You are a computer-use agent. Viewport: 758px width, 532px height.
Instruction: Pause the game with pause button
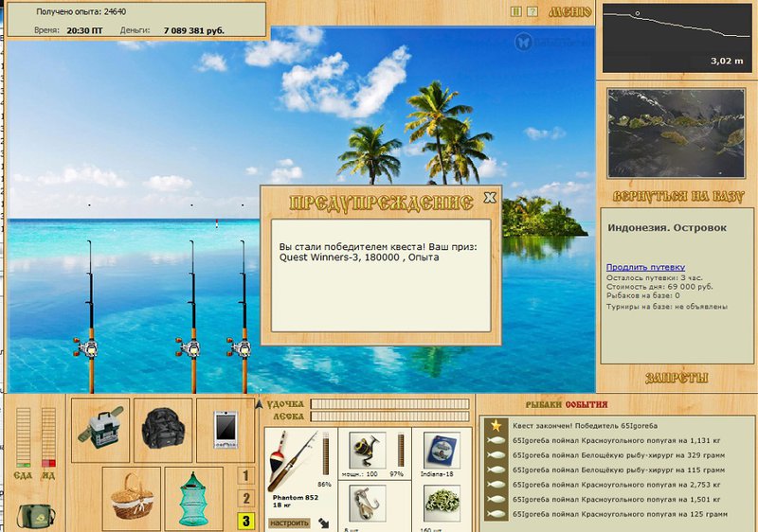point(515,11)
